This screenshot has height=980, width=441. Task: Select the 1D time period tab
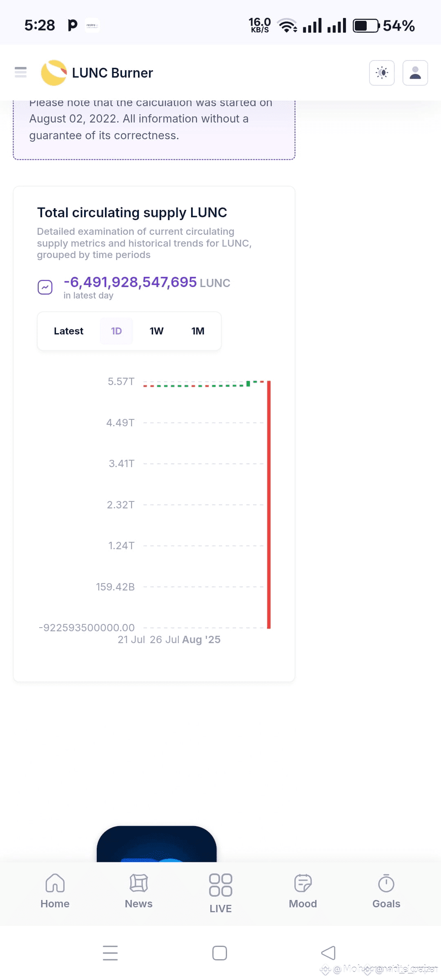(x=116, y=331)
